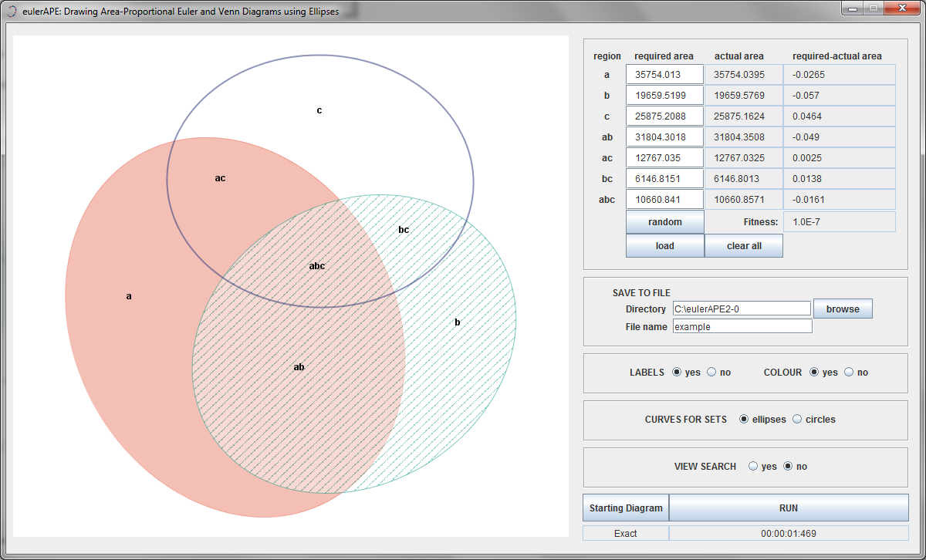Click the 'required-actual area' column header
926x560 pixels.
pyautogui.click(x=837, y=56)
